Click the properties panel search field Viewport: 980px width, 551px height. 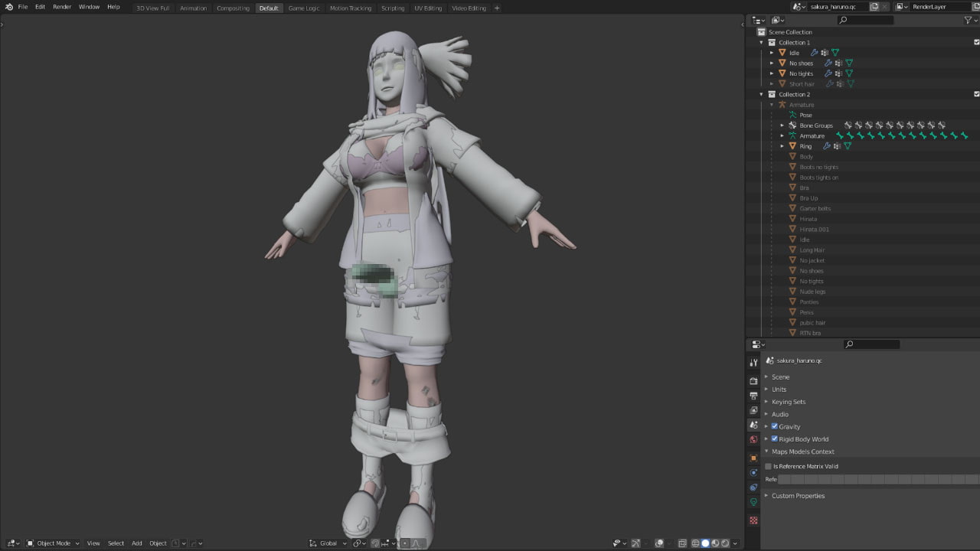tap(871, 344)
